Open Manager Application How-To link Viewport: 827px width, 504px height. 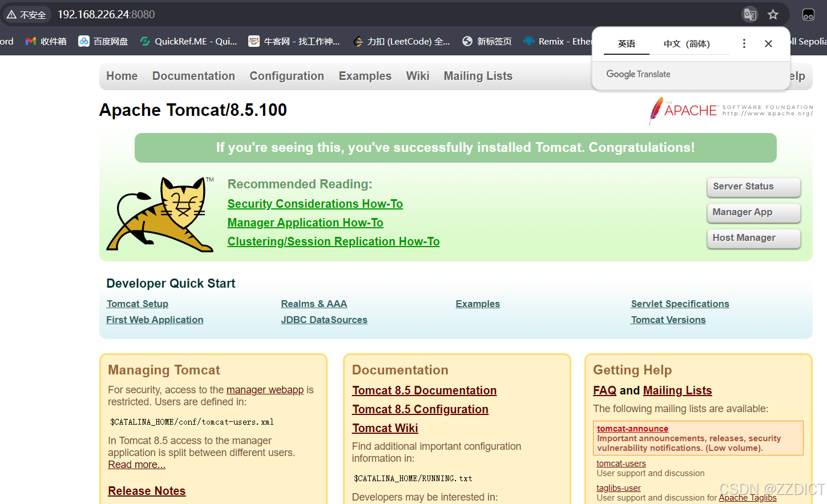click(x=305, y=223)
